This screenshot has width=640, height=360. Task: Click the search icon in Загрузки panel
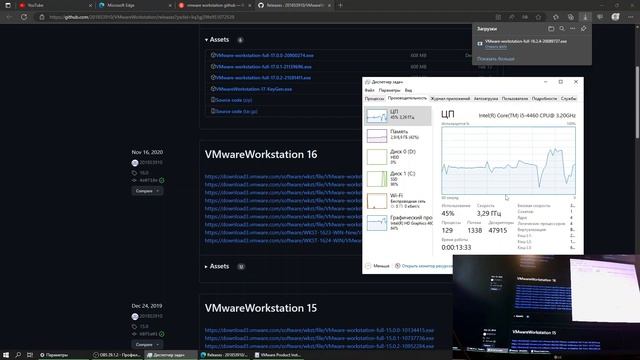tap(562, 29)
